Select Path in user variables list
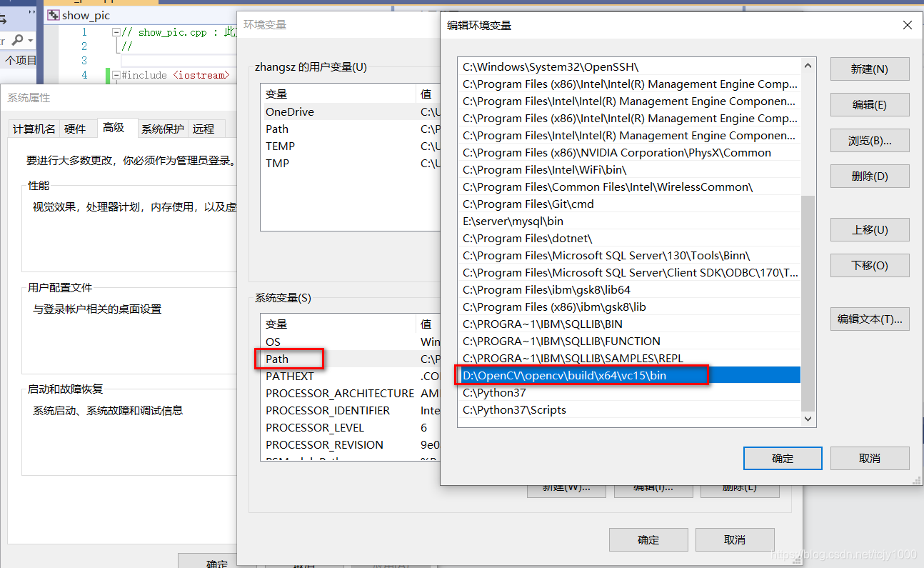Image resolution: width=924 pixels, height=568 pixels. pos(350,129)
